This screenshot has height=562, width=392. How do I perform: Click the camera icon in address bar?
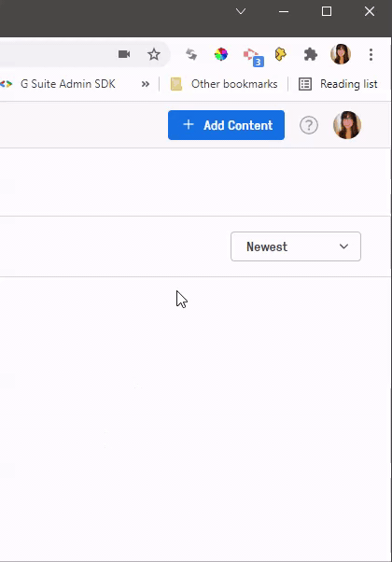(x=124, y=54)
